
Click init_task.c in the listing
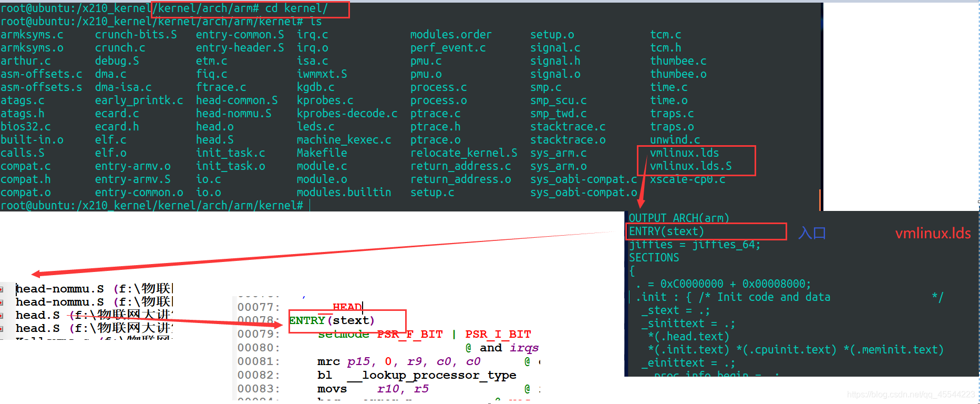click(231, 153)
